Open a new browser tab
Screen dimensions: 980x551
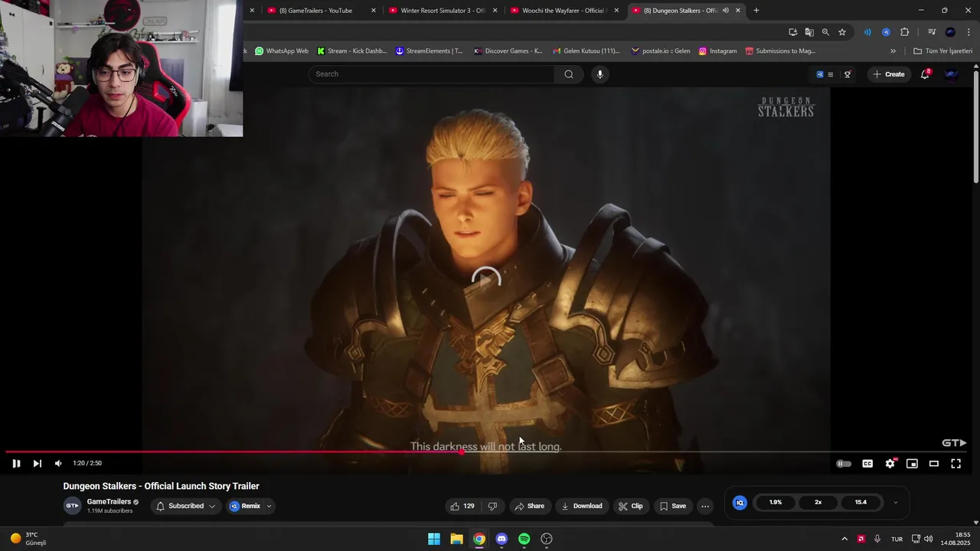pos(756,11)
